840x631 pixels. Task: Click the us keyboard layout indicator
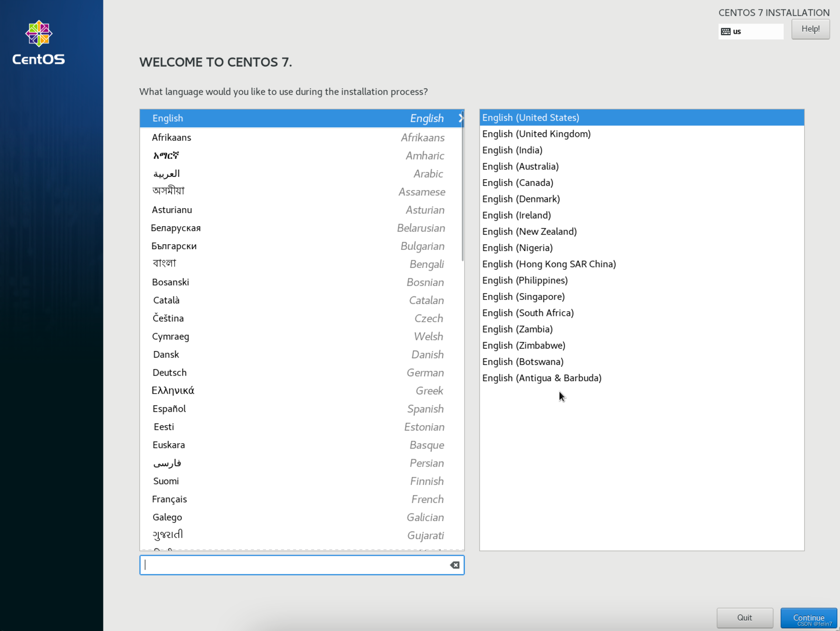point(751,31)
